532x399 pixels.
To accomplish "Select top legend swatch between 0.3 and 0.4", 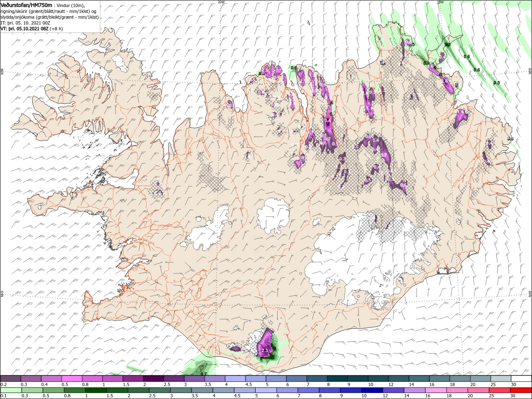I will (x=31, y=379).
